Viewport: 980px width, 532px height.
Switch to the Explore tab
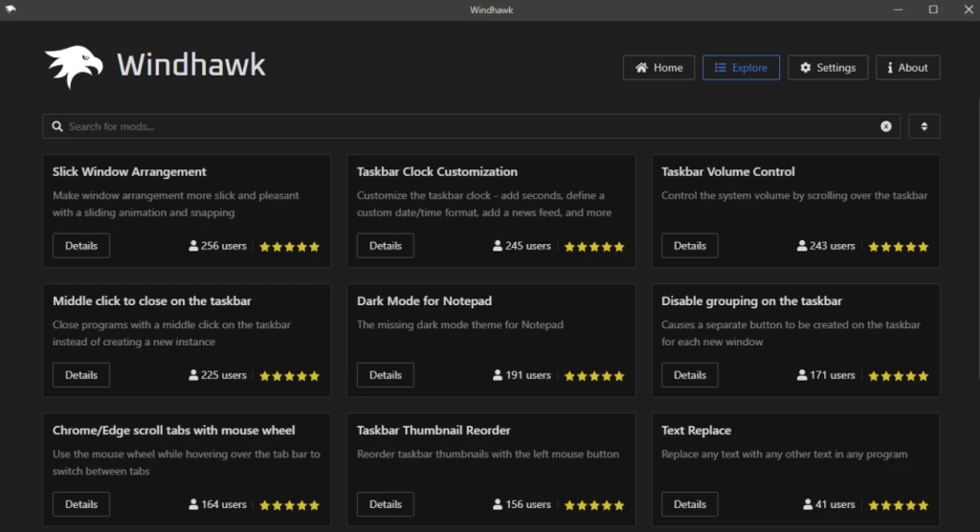point(742,68)
